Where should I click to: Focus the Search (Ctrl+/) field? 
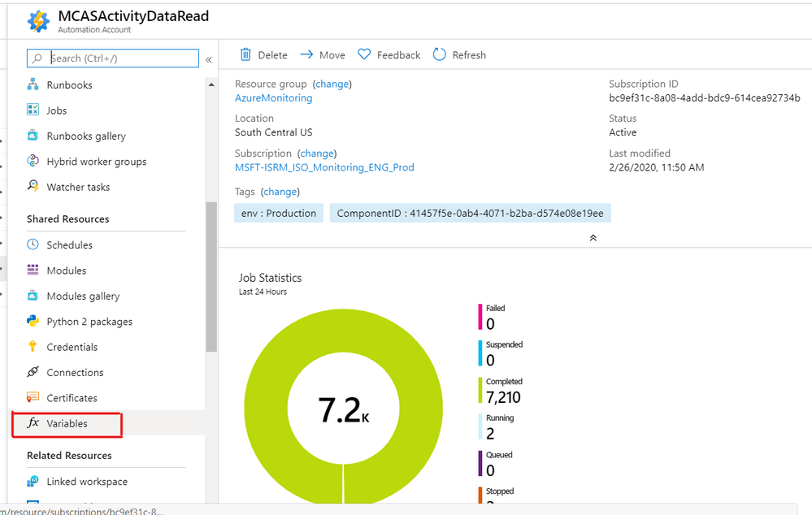point(113,58)
